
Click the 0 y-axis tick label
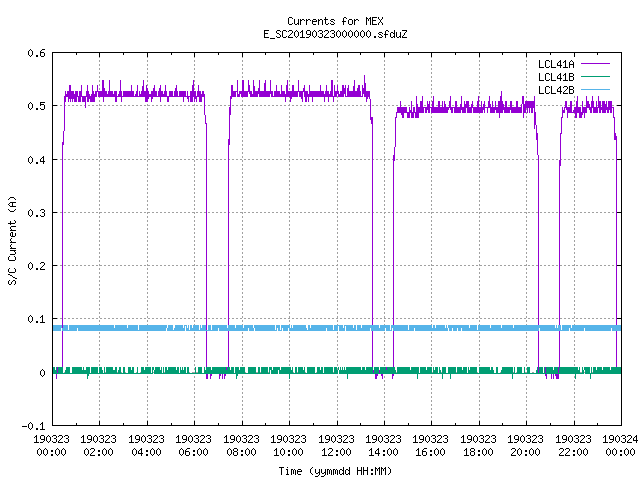tap(42, 373)
